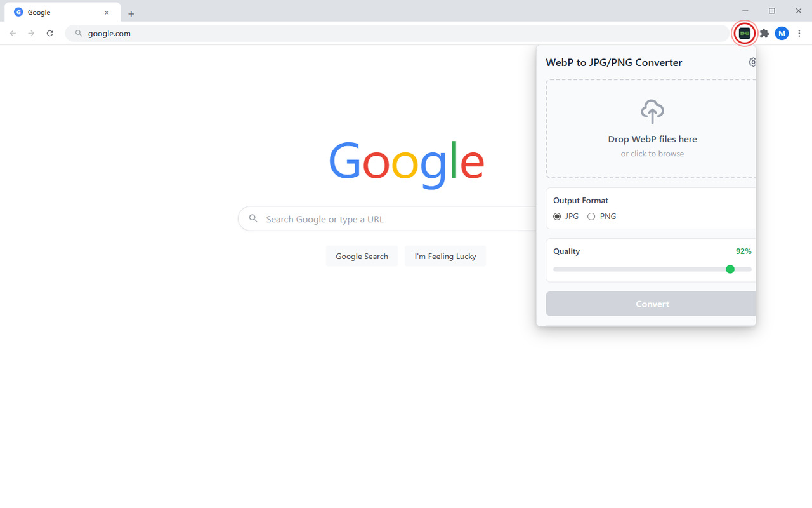Viewport: 812px width, 508px height.
Task: Open the WebP to JPG/PNG Converter extension icon
Action: pos(743,33)
